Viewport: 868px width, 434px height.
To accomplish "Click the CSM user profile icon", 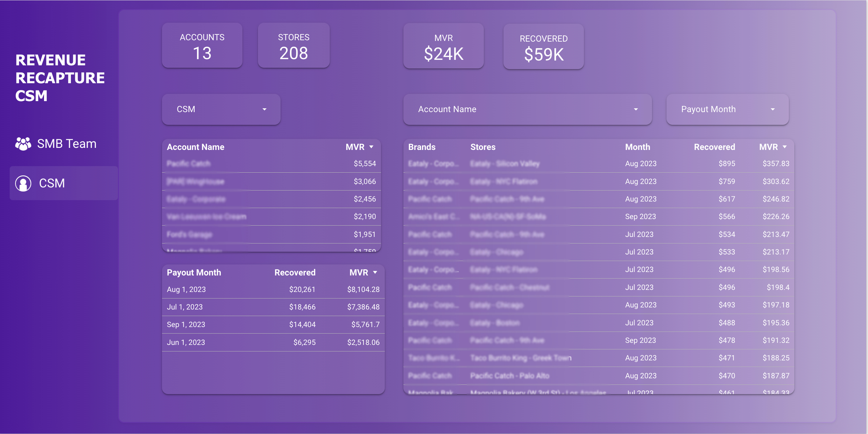I will (23, 183).
